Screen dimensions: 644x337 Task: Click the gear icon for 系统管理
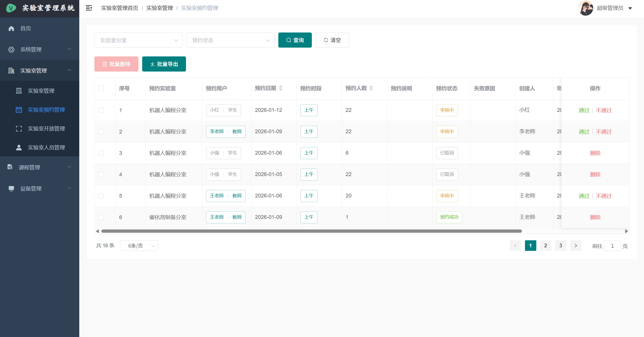tap(11, 50)
